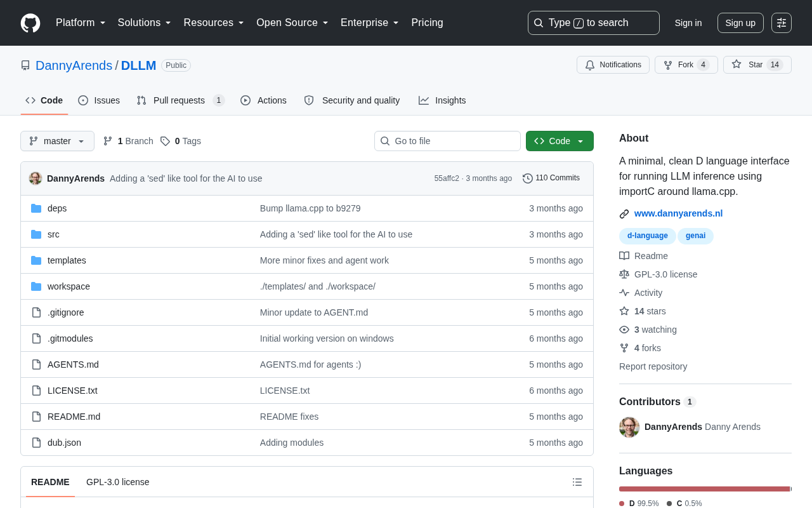Select the README tab
Image resolution: width=812 pixels, height=508 pixels.
point(50,482)
